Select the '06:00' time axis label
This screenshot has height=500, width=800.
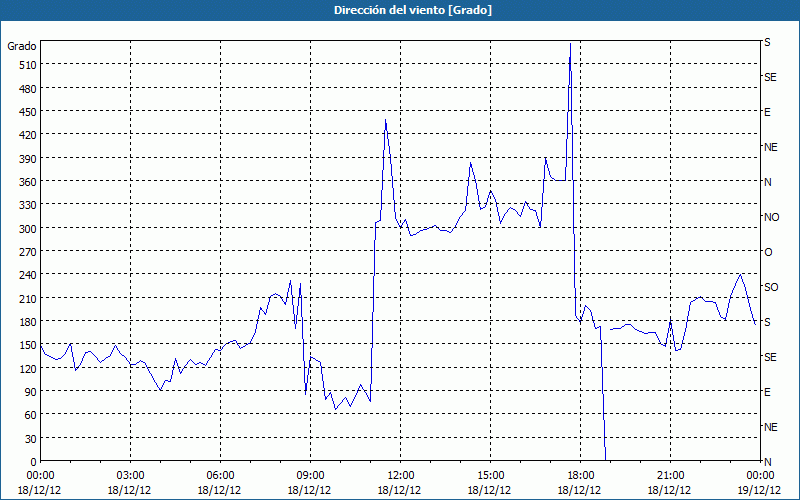(x=220, y=476)
